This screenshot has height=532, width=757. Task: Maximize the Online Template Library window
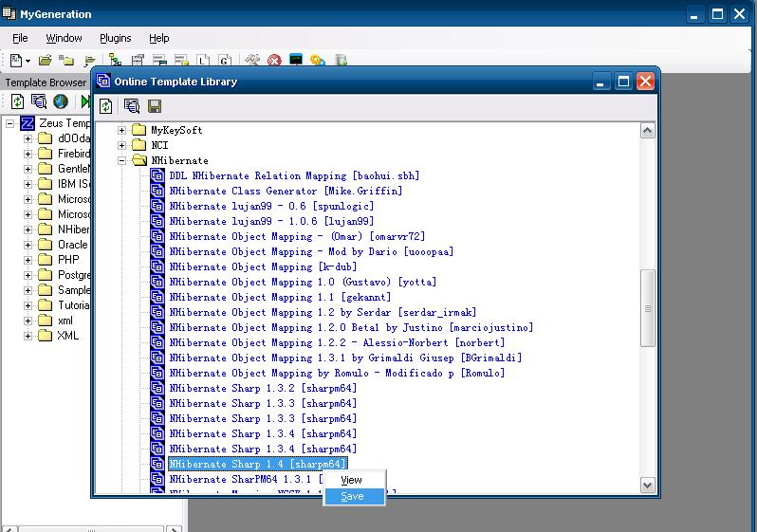(623, 82)
